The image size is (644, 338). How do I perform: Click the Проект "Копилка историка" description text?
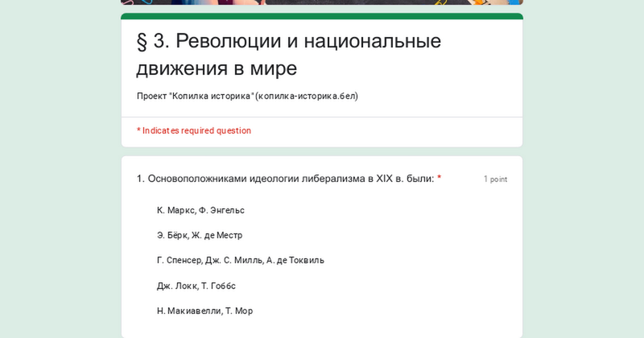(195, 96)
